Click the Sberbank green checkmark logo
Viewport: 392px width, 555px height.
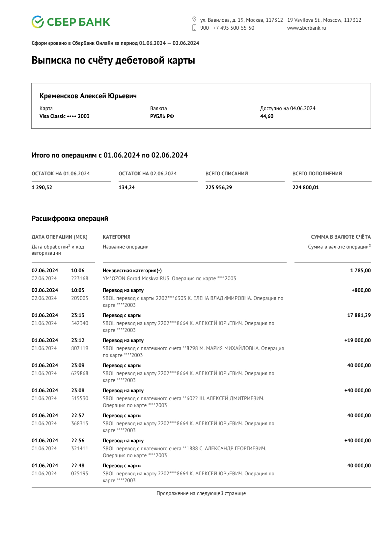(38, 22)
